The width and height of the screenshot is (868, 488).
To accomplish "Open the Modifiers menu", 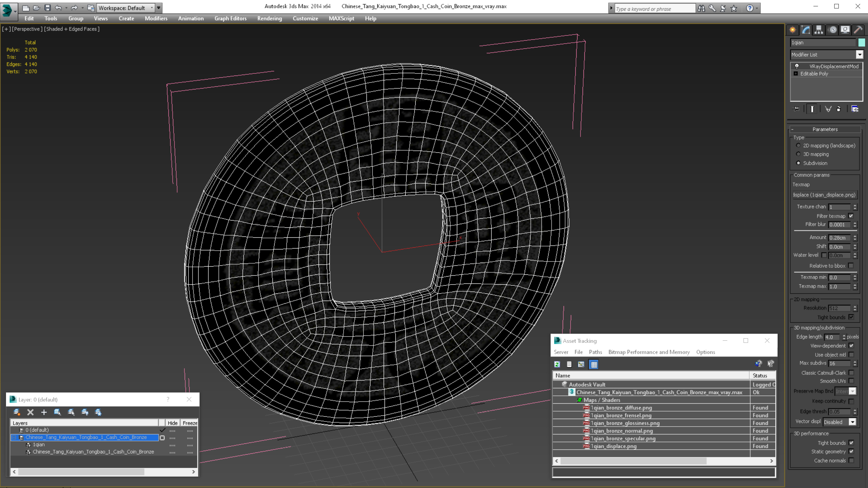I will click(x=156, y=18).
